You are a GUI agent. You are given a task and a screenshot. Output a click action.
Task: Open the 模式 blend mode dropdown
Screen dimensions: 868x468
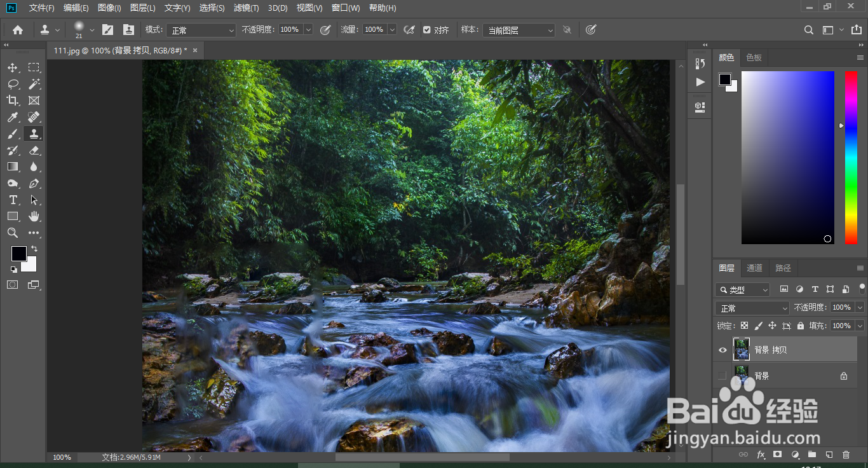[201, 30]
